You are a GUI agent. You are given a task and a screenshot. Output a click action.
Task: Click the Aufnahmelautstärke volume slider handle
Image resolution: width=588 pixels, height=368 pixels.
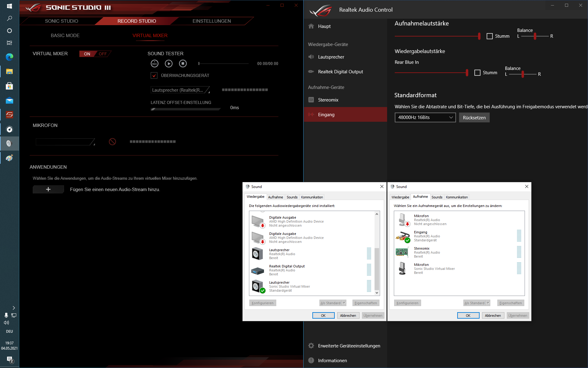[479, 36]
